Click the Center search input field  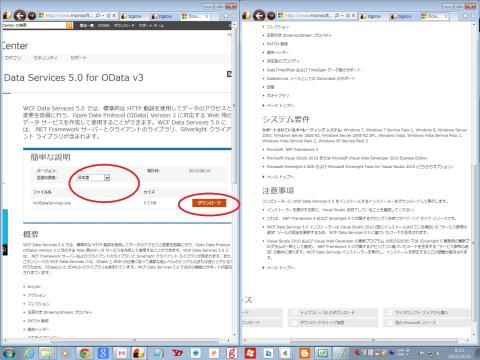(33, 25)
